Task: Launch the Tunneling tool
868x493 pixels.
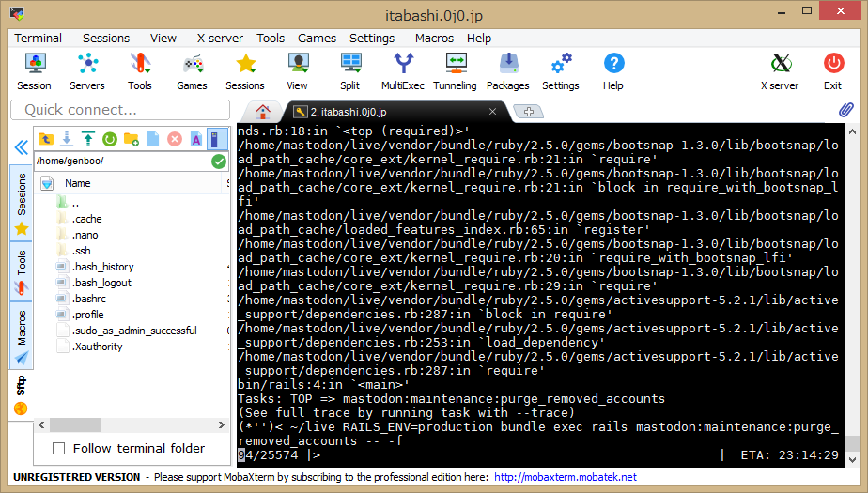Action: (x=455, y=71)
